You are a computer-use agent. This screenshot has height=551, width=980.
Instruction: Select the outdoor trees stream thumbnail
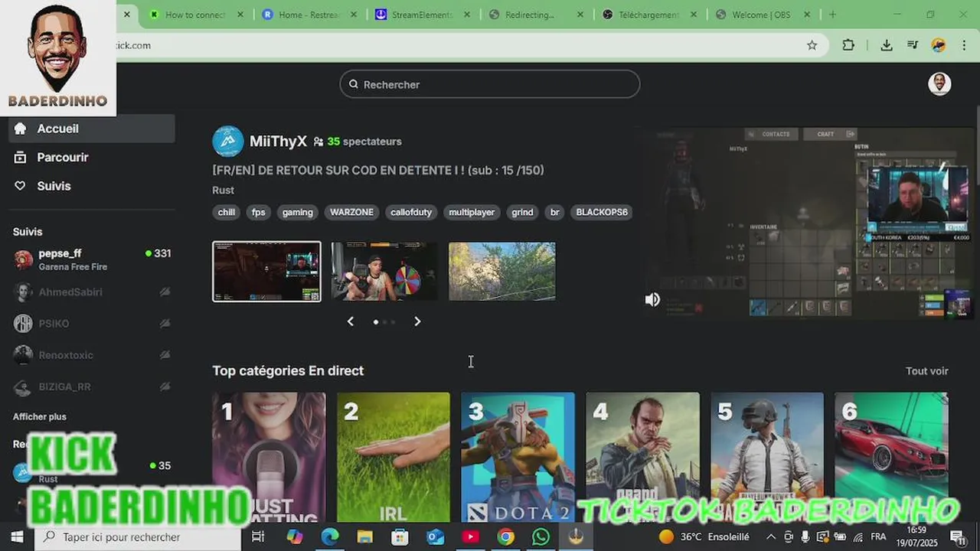click(x=502, y=272)
